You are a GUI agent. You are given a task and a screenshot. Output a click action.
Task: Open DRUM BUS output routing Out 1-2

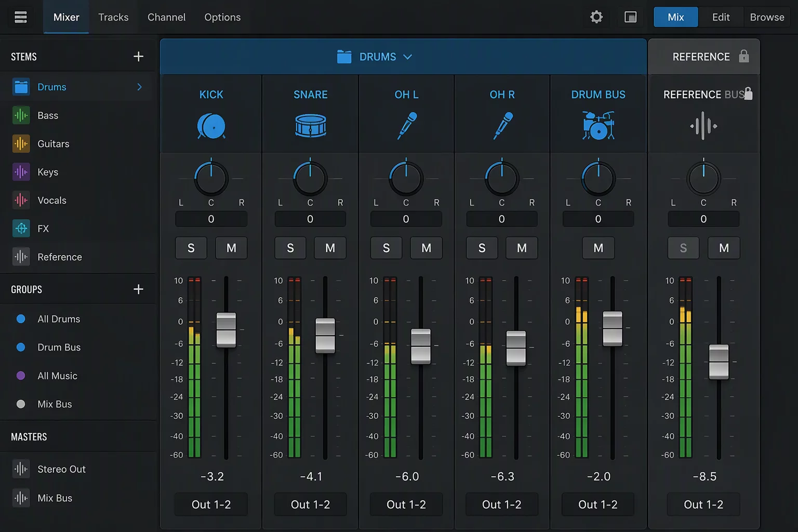[598, 504]
